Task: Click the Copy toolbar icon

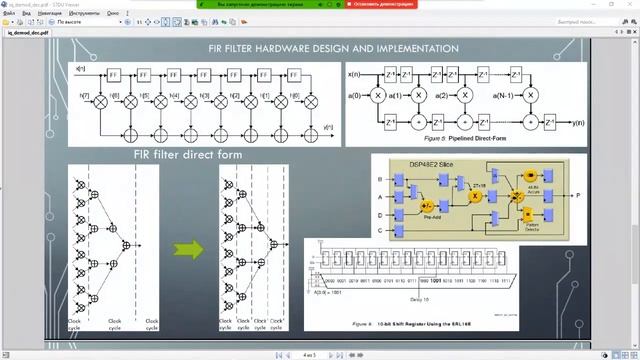Action: (x=232, y=22)
